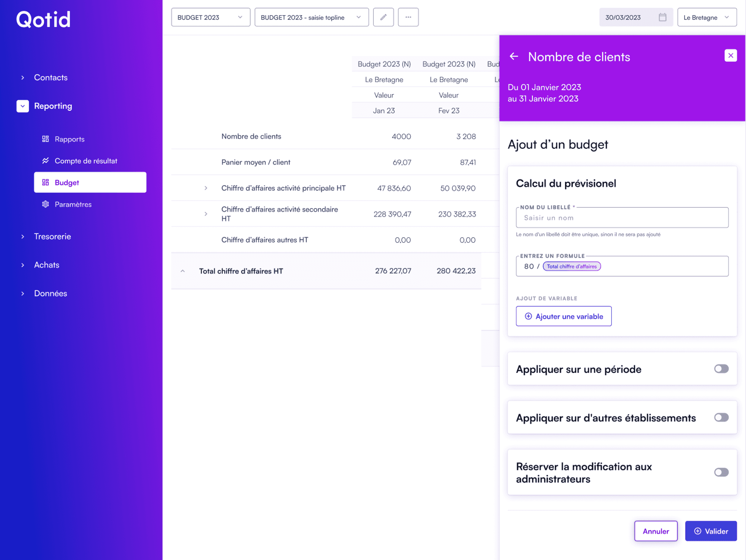
Task: Collapse the Total chiffre d'affaires HT row
Action: 184,271
